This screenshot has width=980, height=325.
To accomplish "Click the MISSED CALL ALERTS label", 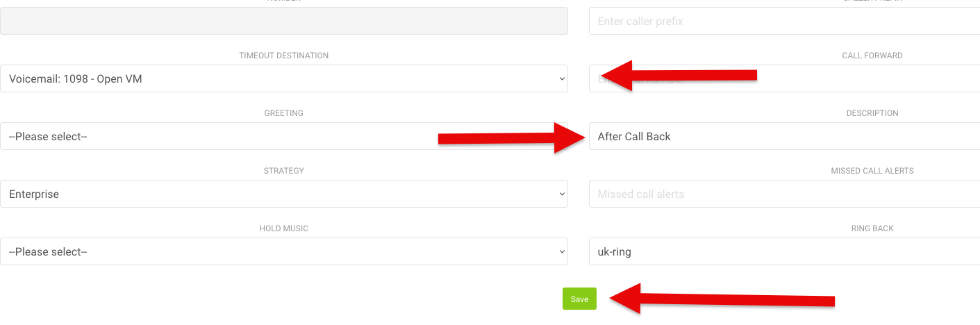I will [x=872, y=171].
